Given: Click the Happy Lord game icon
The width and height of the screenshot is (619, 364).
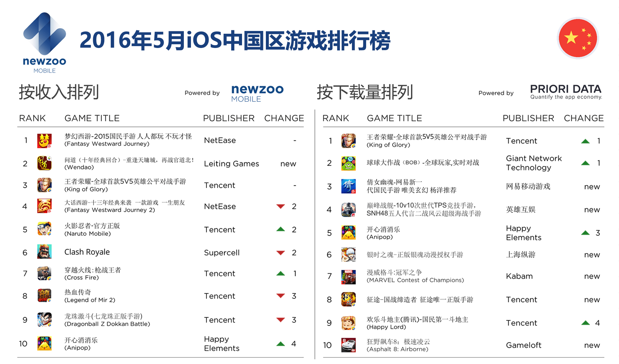Looking at the screenshot, I should [348, 323].
